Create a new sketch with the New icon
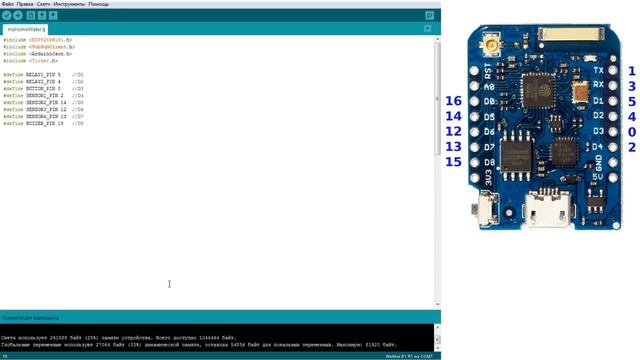The width and height of the screenshot is (640, 360). (31, 16)
